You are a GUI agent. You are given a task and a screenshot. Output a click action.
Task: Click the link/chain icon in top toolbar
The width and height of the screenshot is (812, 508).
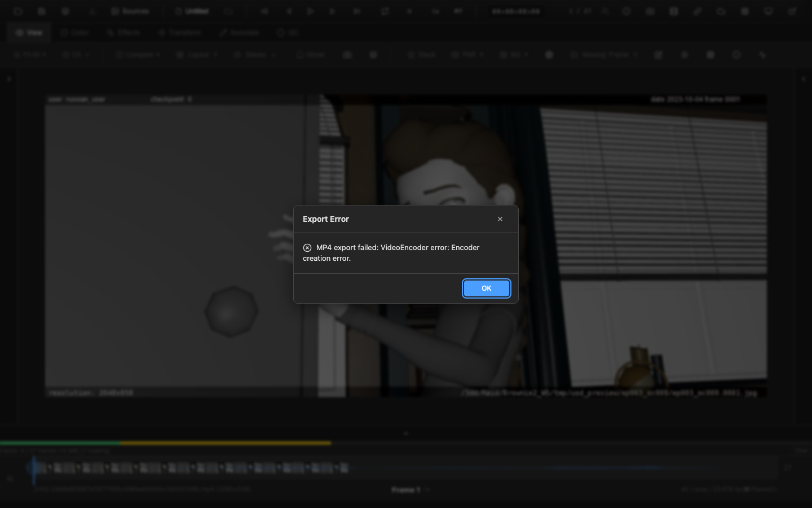coord(698,11)
